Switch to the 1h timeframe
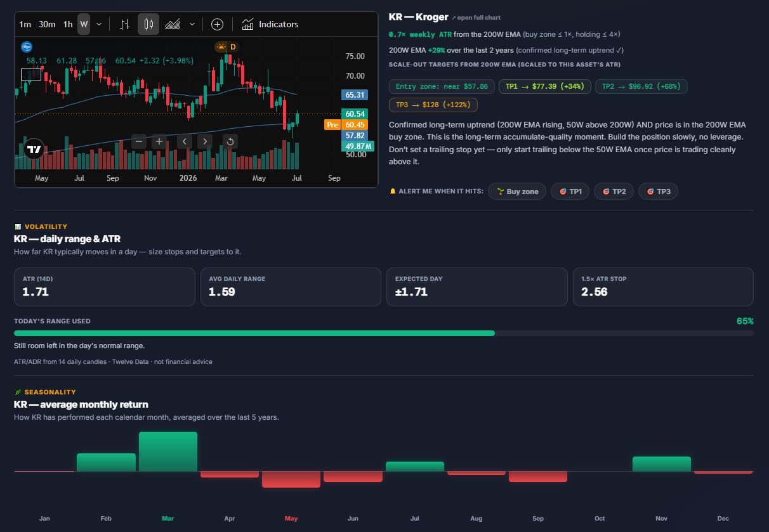769x532 pixels. 68,24
